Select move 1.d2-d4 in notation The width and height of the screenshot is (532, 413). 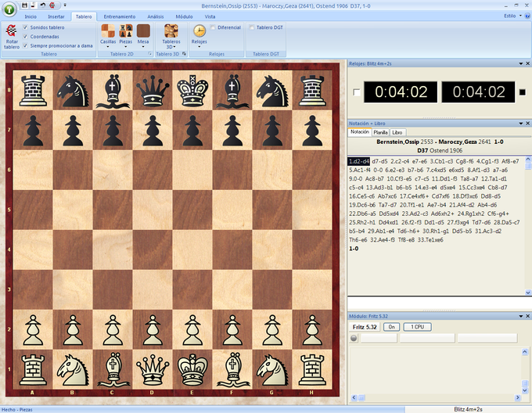coord(359,161)
